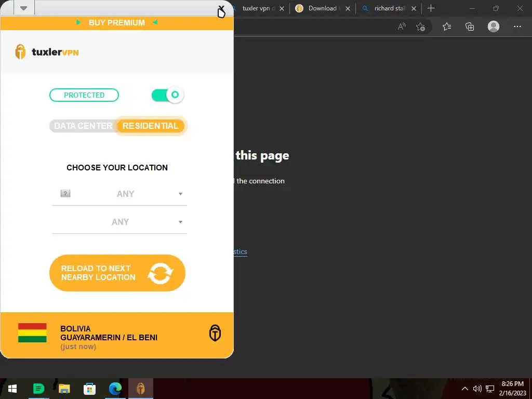The width and height of the screenshot is (532, 399).
Task: Click RELOAD TO NEXT NEARBY LOCATION button
Action: (117, 273)
